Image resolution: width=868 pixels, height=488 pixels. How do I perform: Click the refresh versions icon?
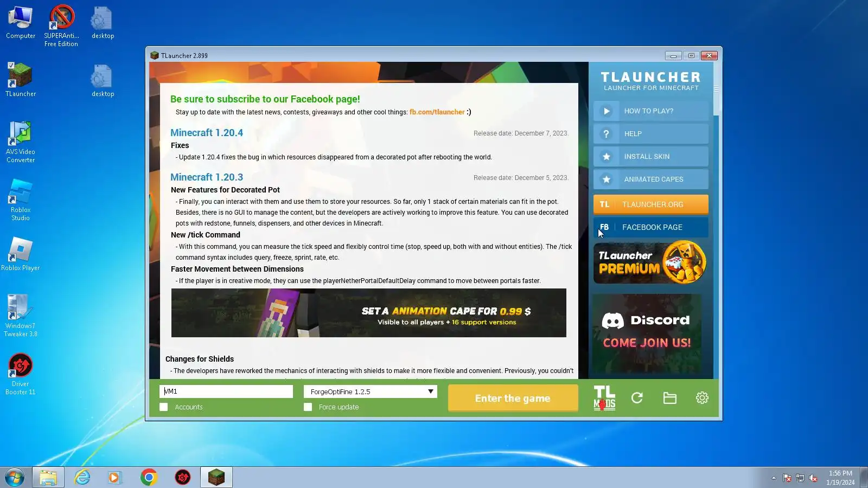[x=637, y=398]
